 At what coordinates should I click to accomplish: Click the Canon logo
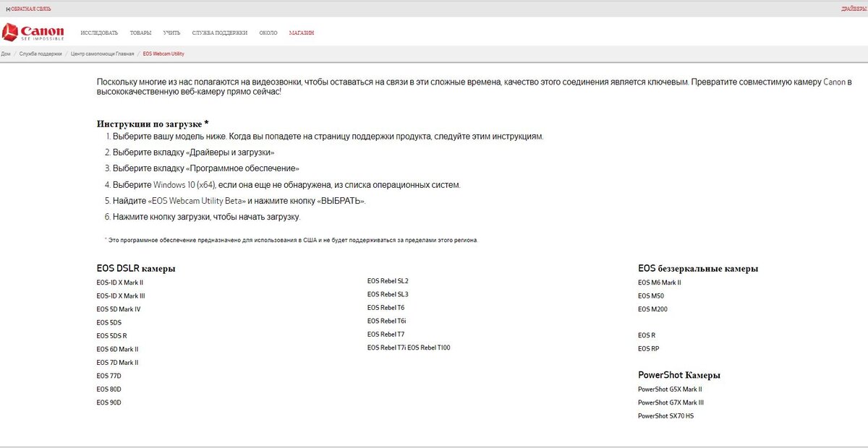click(x=34, y=33)
